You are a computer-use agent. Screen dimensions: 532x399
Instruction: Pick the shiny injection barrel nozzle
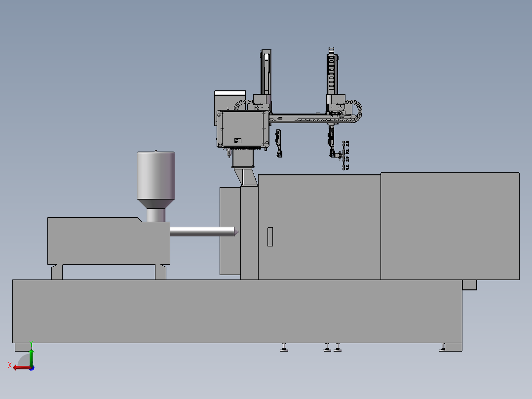tap(203, 232)
